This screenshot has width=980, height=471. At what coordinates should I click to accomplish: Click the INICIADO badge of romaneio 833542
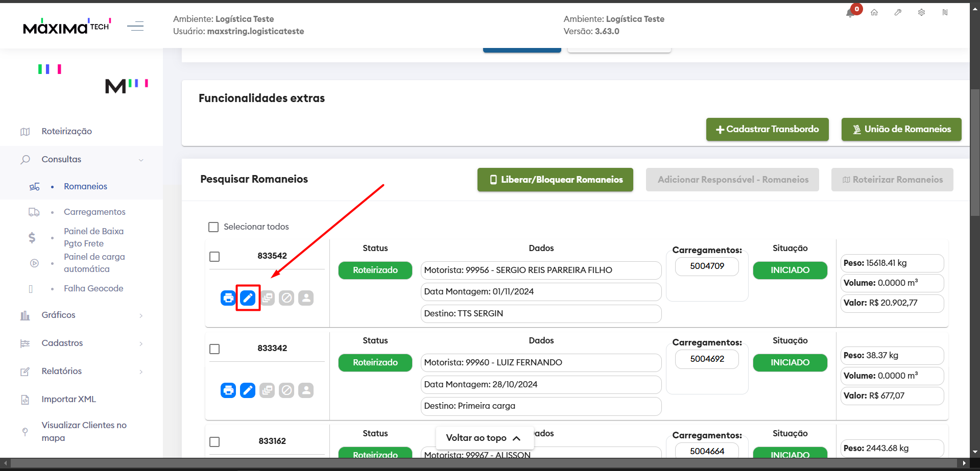(x=790, y=270)
